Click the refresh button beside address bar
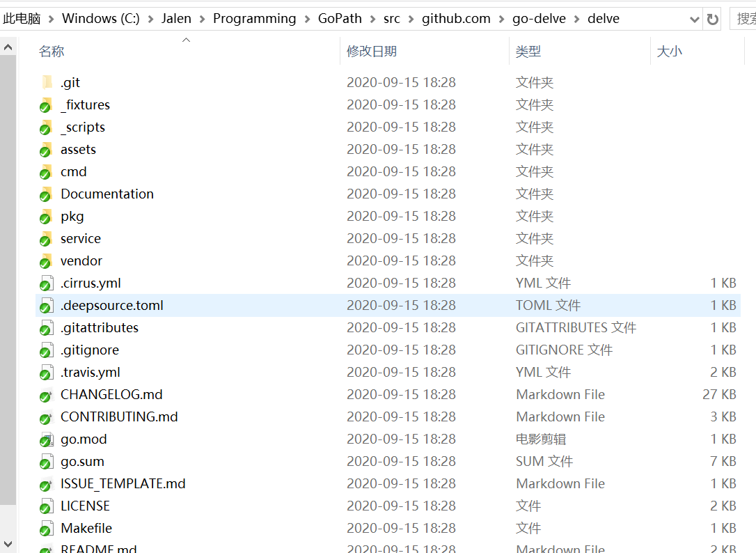The image size is (756, 553). [x=712, y=19]
